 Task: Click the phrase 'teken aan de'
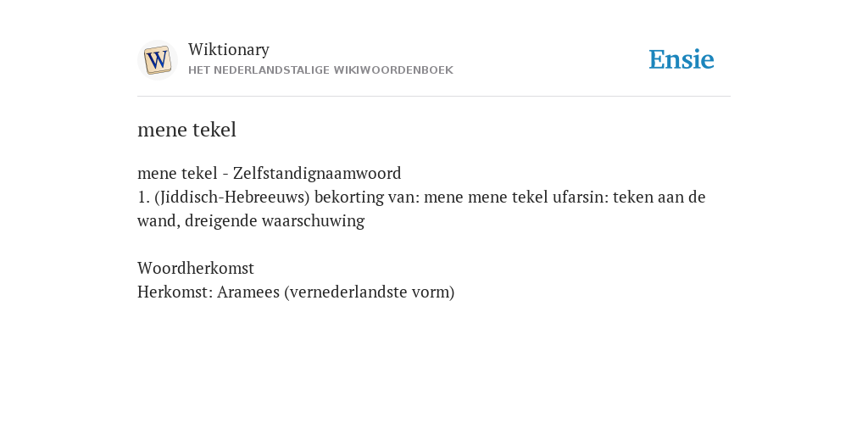(659, 197)
